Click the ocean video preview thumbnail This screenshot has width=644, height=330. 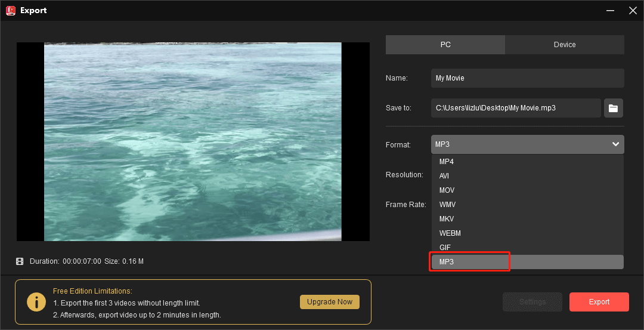click(193, 142)
